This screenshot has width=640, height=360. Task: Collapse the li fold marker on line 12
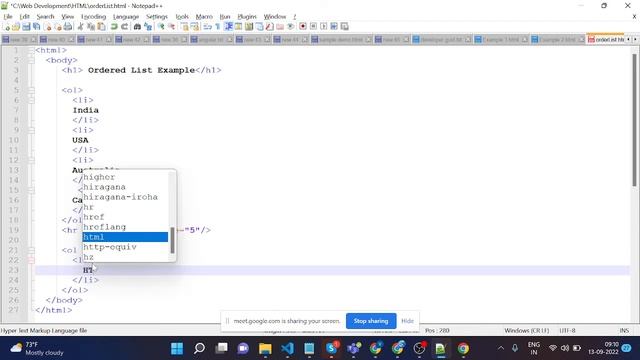pyautogui.click(x=31, y=160)
